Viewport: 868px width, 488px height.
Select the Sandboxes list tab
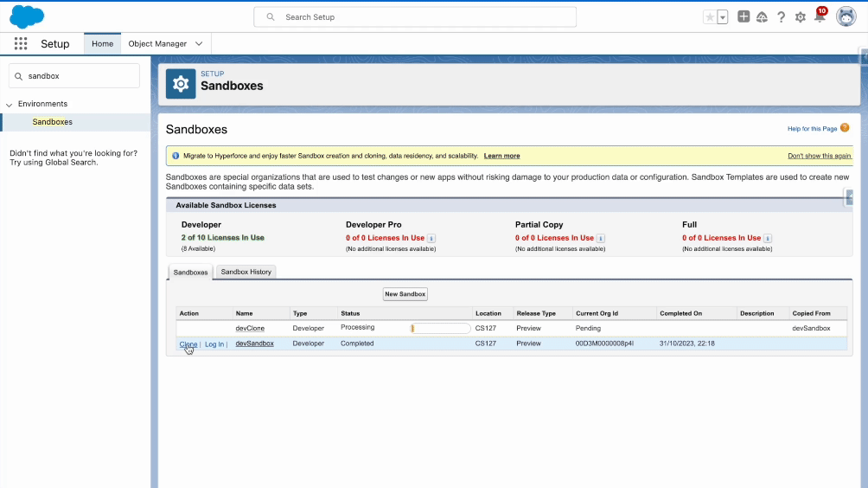click(x=190, y=273)
